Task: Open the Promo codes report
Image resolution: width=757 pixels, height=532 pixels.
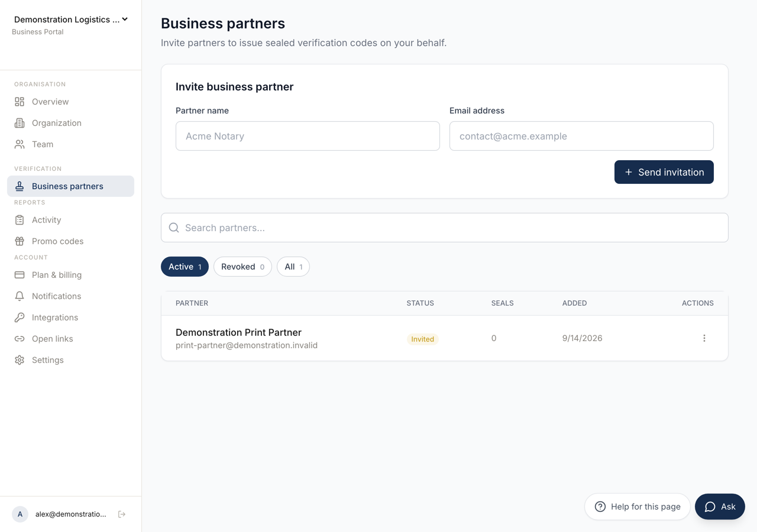Action: tap(70, 241)
